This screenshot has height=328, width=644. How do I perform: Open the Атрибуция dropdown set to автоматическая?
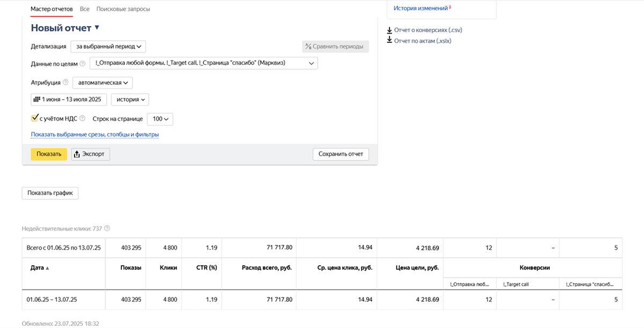pos(103,83)
